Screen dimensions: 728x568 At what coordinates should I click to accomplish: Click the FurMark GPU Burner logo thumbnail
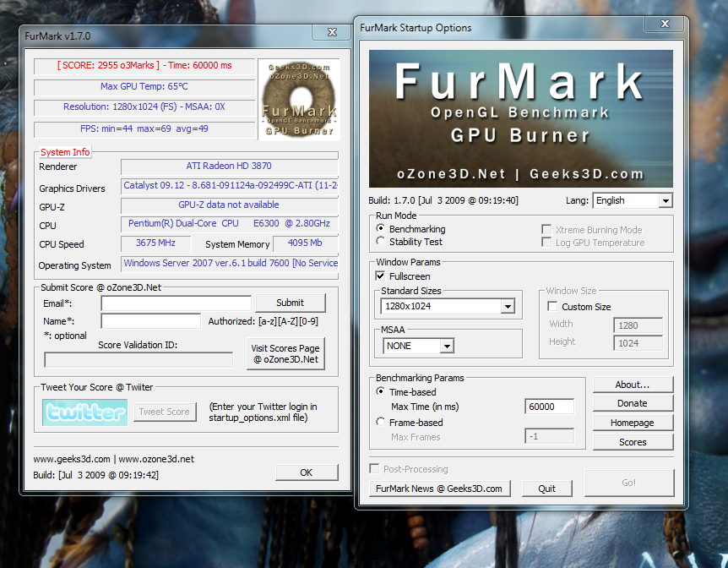(299, 100)
